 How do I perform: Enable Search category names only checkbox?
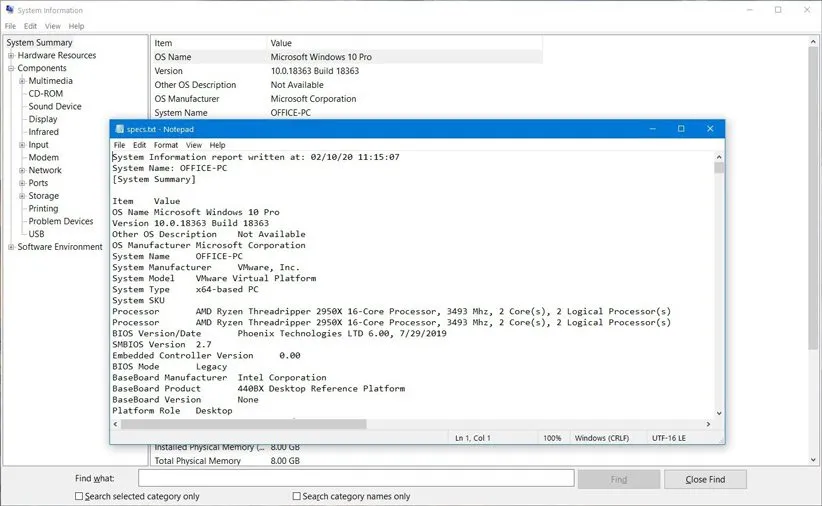[x=297, y=496]
